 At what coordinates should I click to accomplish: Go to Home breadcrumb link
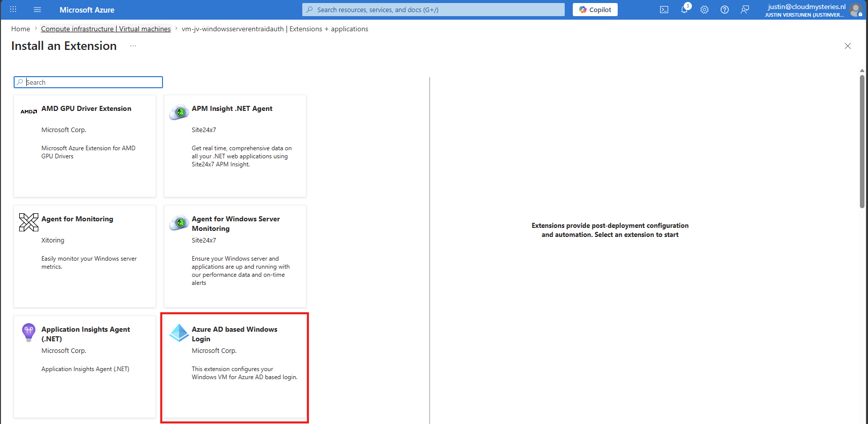pos(21,29)
